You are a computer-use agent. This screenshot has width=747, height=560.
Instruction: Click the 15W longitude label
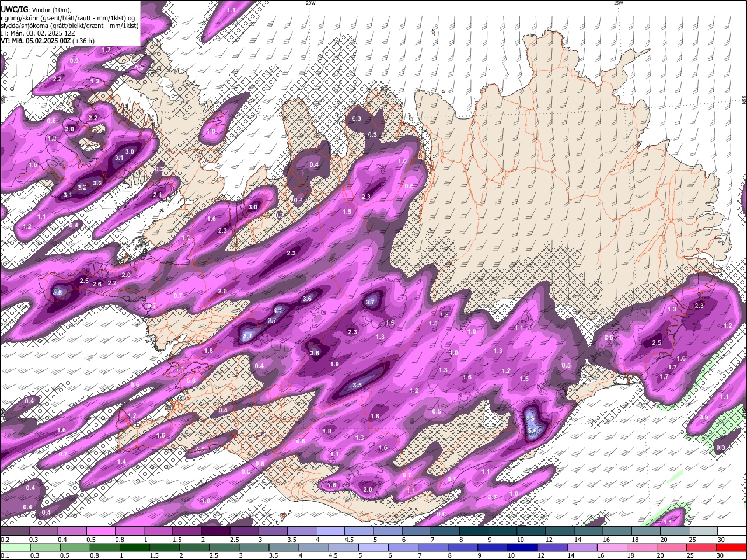pos(618,3)
